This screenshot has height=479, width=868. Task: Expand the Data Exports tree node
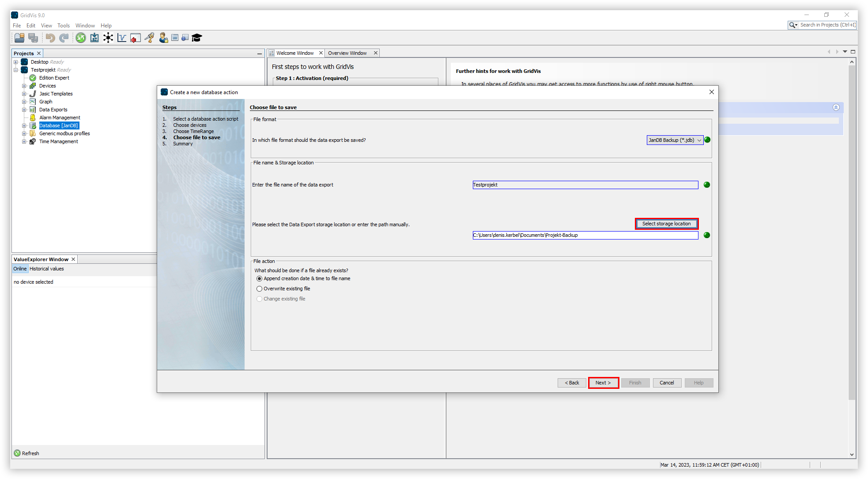coord(24,110)
